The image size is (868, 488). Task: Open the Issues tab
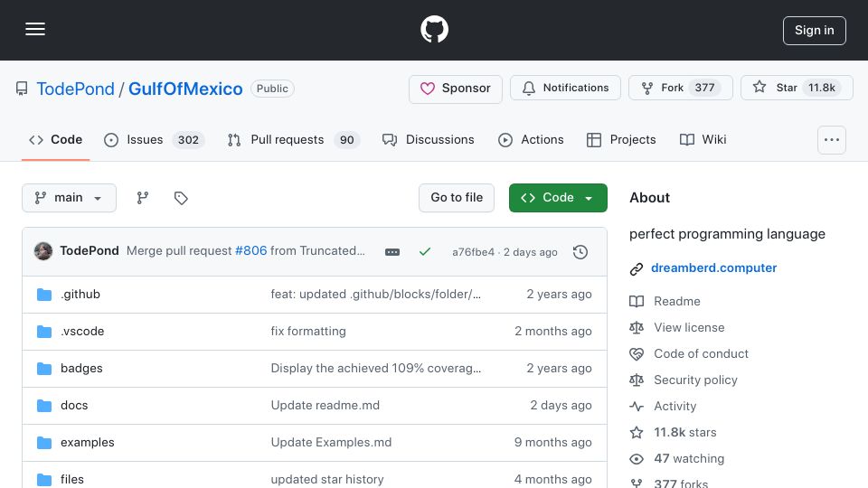point(154,140)
